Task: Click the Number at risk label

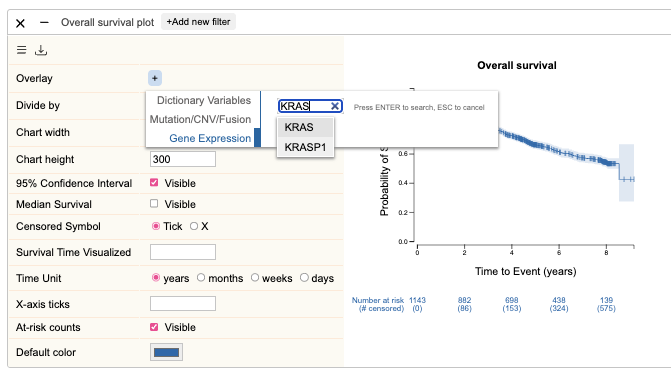Action: [378, 300]
